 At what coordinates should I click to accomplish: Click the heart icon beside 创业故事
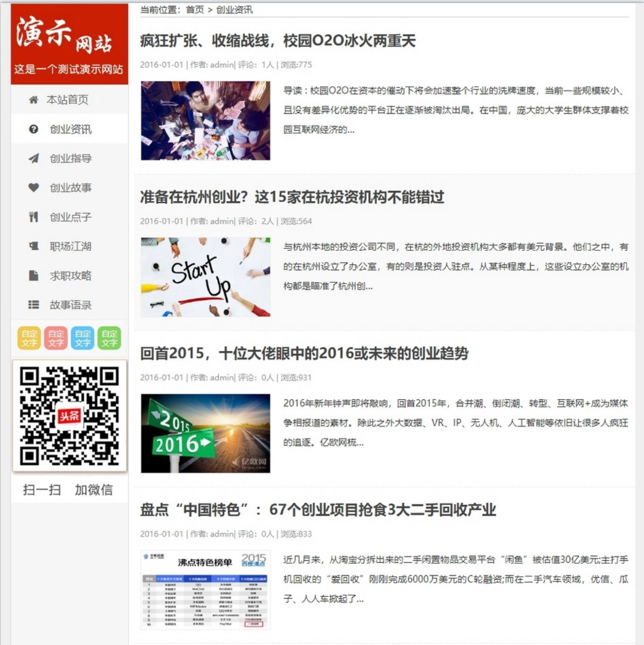(33, 188)
